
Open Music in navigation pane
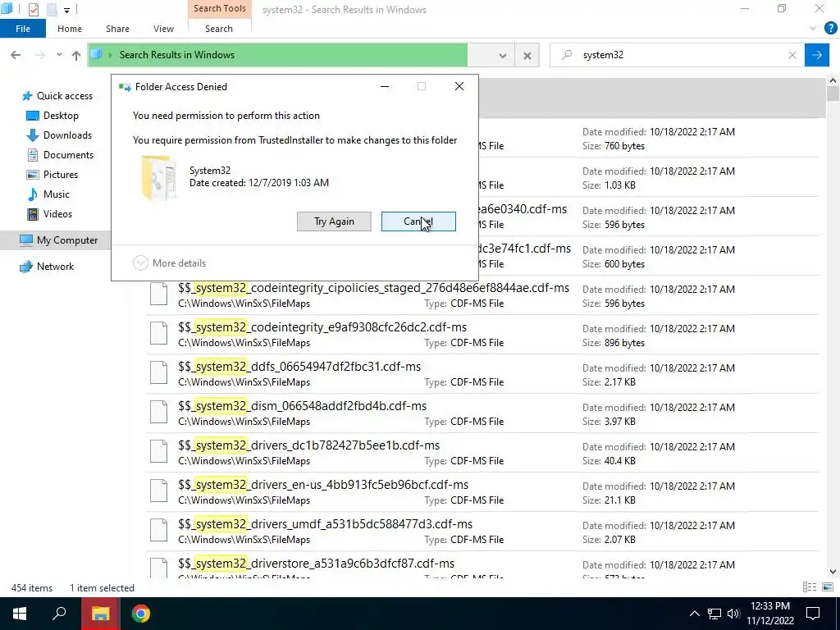[48, 194]
